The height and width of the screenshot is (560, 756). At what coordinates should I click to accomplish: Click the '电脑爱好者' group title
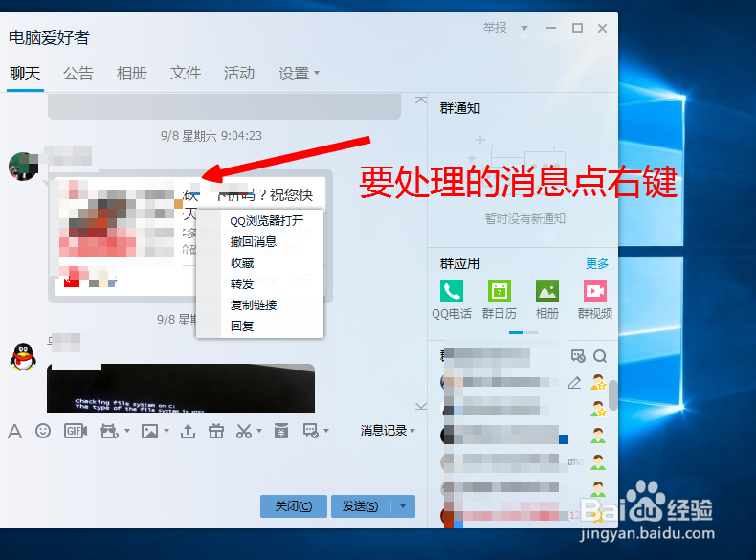[x=49, y=37]
